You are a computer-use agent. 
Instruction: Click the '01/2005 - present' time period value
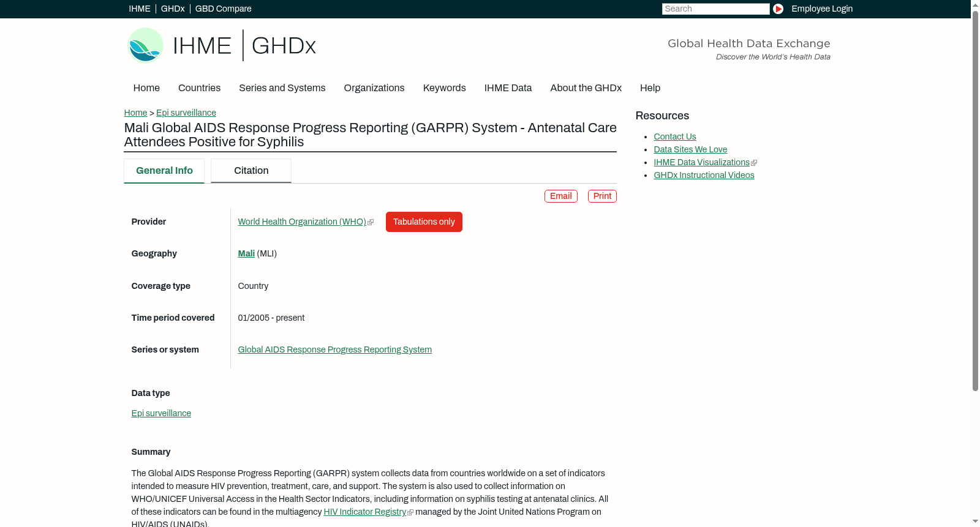271,318
